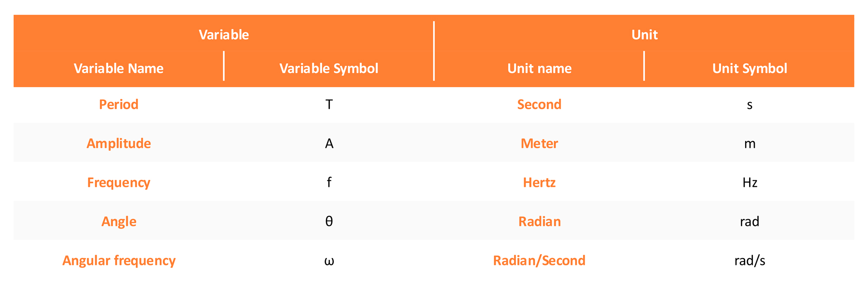Click the rad/s unit symbol cell
Screen dimensions: 868x297
coord(750,261)
